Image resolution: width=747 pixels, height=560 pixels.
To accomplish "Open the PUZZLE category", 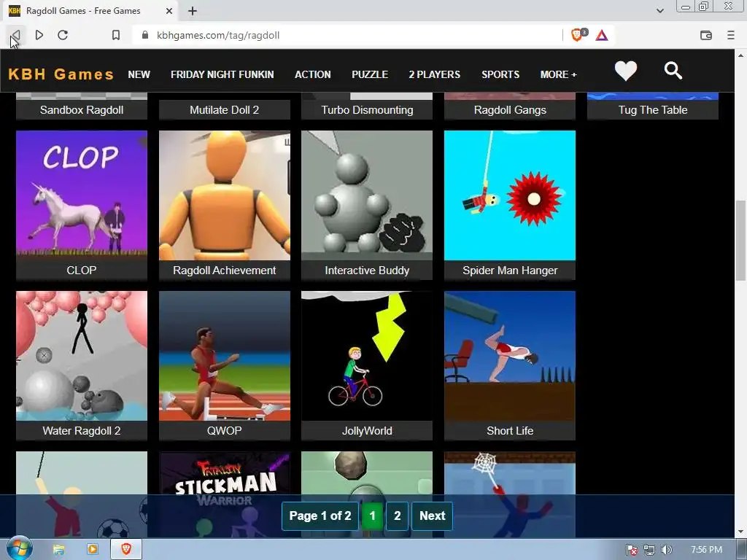I will [x=370, y=75].
